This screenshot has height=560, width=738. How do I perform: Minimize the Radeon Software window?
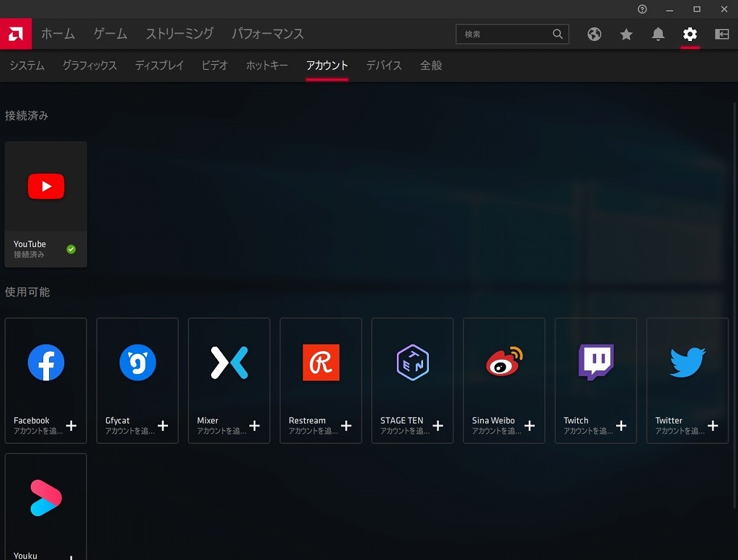click(670, 9)
